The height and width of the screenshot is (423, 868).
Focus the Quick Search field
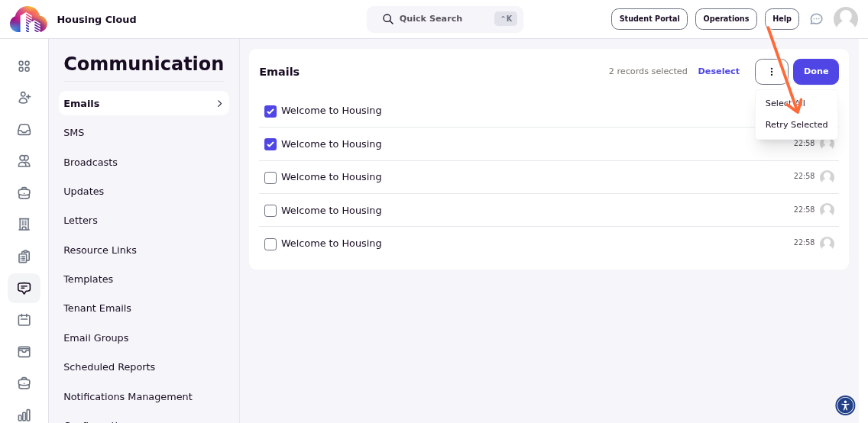tap(445, 19)
